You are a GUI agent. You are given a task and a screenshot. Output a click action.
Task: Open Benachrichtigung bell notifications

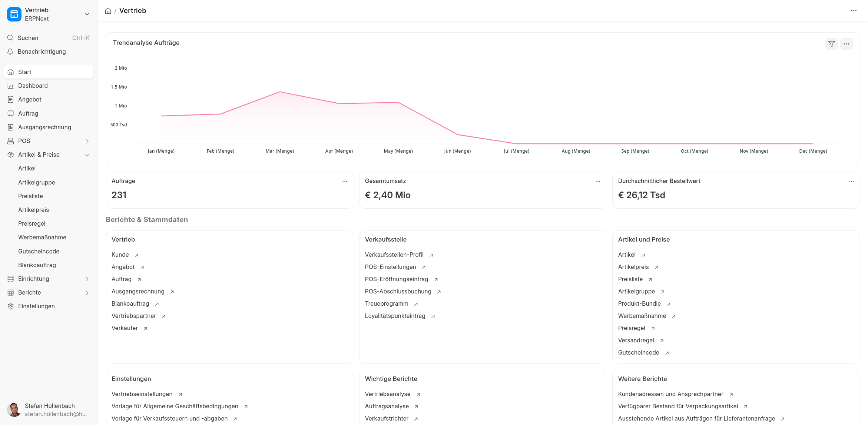pyautogui.click(x=49, y=52)
